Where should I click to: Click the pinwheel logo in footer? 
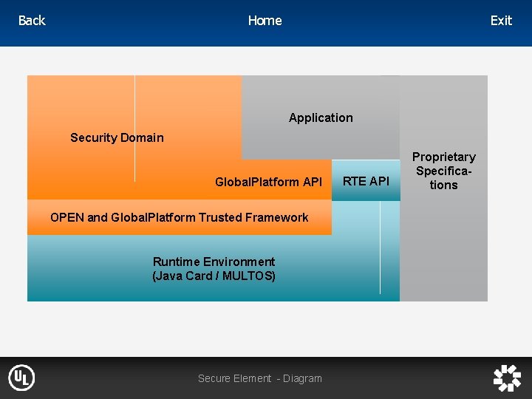507,378
